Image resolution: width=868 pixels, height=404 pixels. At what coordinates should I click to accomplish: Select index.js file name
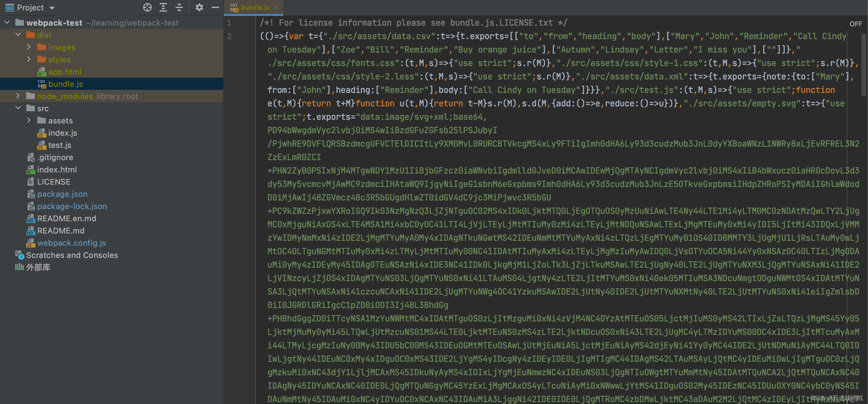point(62,133)
